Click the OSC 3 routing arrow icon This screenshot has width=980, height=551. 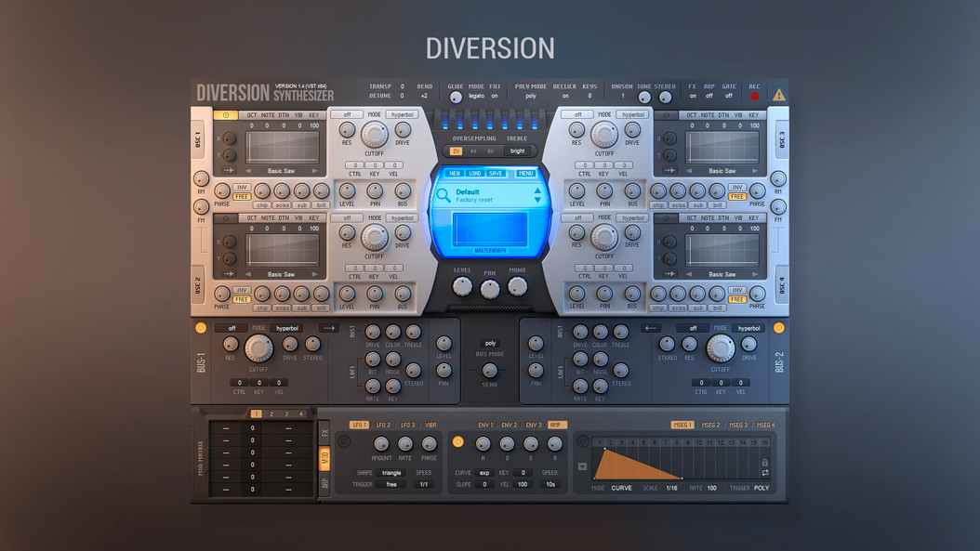pos(670,171)
